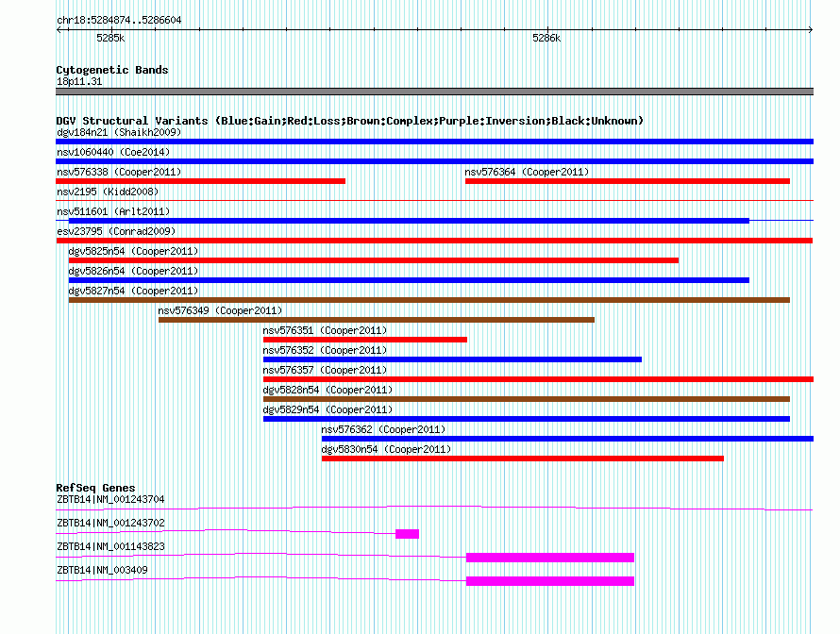
Task: Click the right arrow on the ruler
Action: (x=810, y=30)
